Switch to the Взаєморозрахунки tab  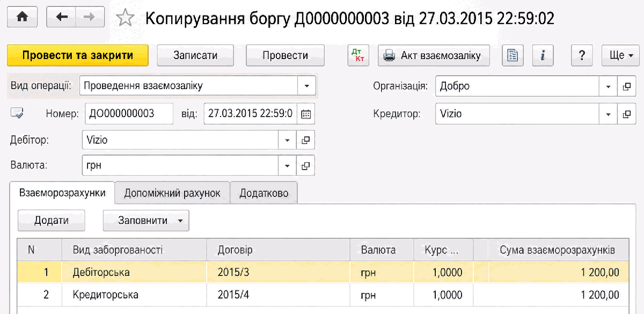pyautogui.click(x=62, y=193)
